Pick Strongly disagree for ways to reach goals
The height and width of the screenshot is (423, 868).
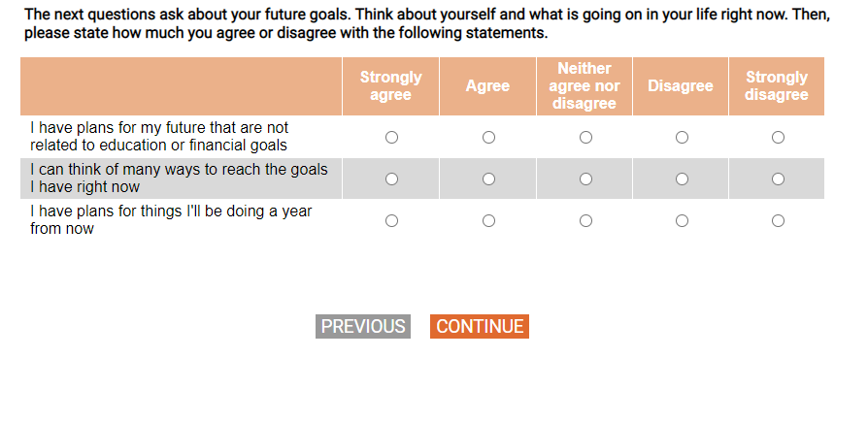coord(778,179)
